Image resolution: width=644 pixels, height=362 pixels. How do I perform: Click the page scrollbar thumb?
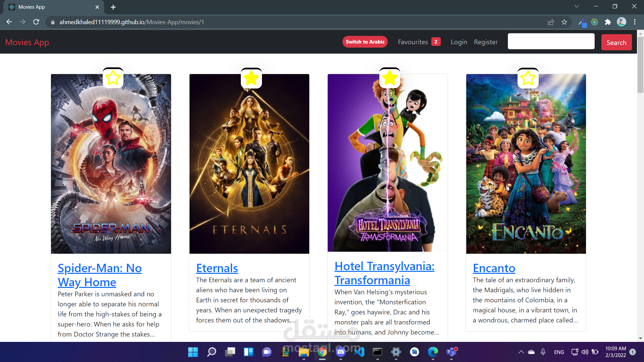coord(640,65)
